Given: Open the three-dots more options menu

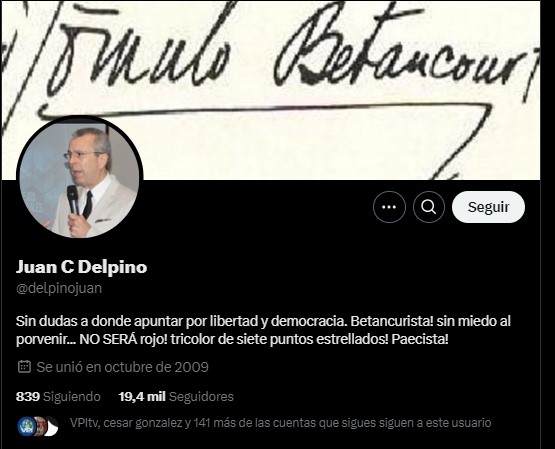Looking at the screenshot, I should tap(389, 207).
